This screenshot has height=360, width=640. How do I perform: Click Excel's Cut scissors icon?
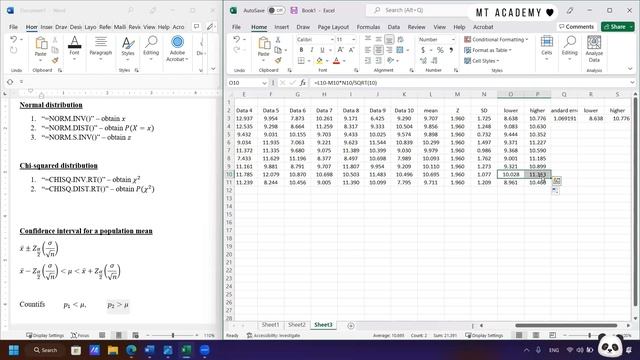pos(278,40)
